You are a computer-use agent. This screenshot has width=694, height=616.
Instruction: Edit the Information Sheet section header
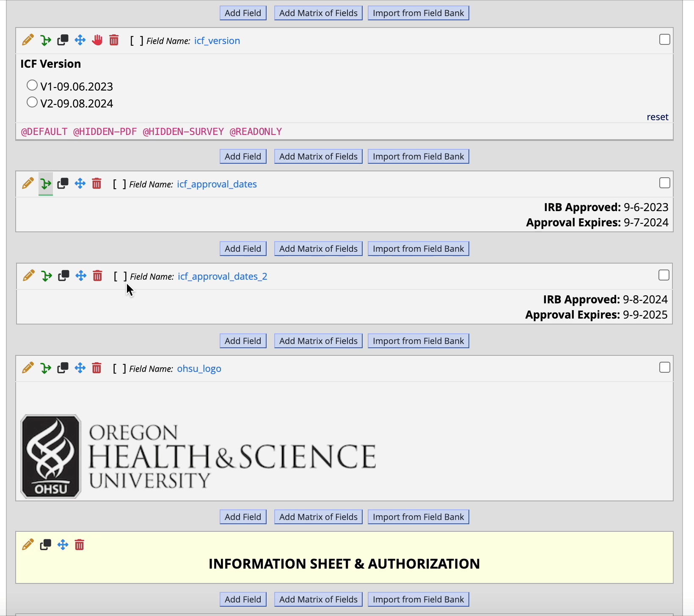[x=28, y=544]
